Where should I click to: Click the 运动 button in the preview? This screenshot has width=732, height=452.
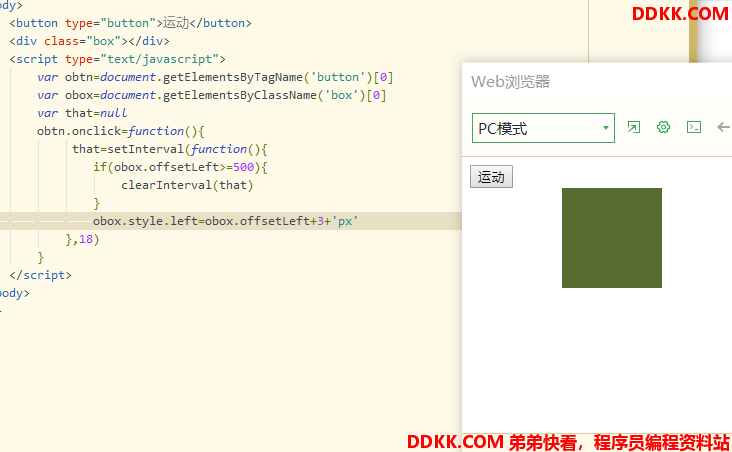pos(491,177)
